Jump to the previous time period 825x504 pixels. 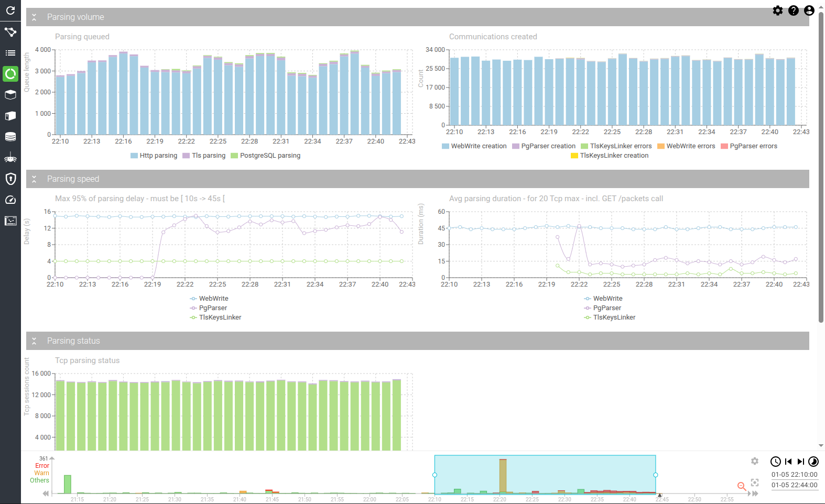(x=788, y=462)
